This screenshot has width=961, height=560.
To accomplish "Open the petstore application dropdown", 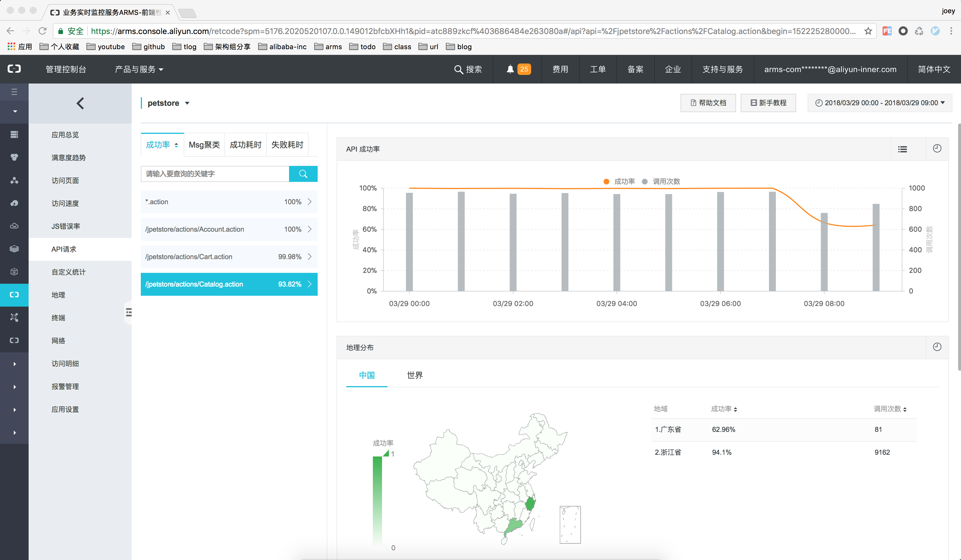I will pos(168,103).
